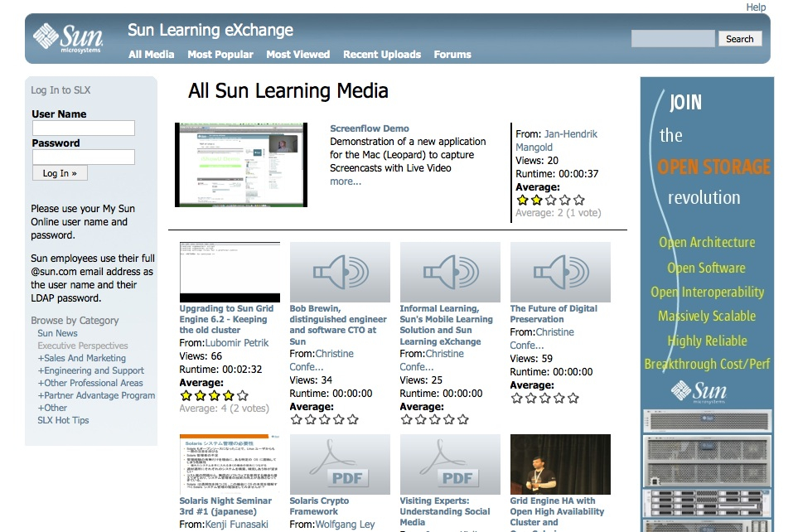Click the Screenflow Demo video thumbnail
This screenshot has width=798, height=532.
(x=239, y=163)
